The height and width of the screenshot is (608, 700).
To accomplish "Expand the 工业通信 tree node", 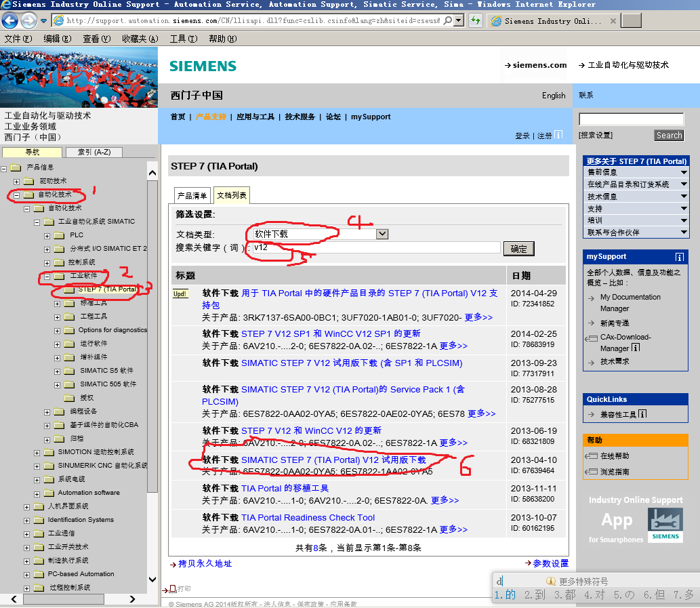I will pos(27,534).
